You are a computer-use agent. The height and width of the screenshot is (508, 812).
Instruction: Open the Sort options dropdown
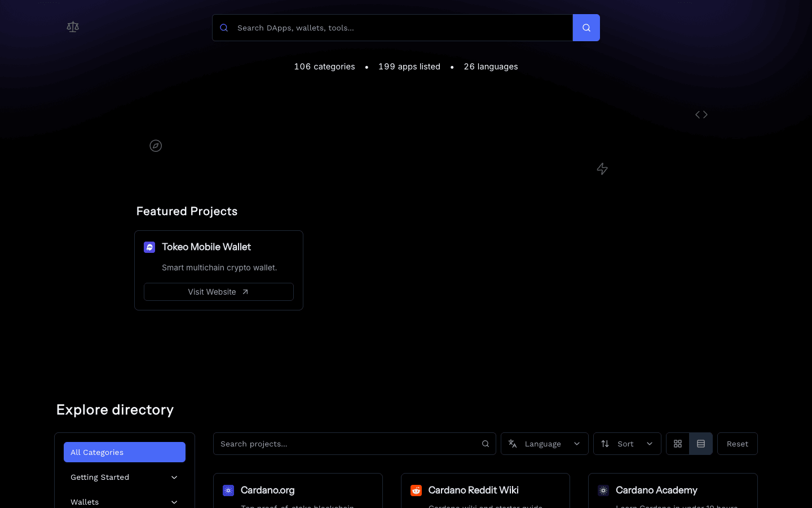(x=627, y=444)
